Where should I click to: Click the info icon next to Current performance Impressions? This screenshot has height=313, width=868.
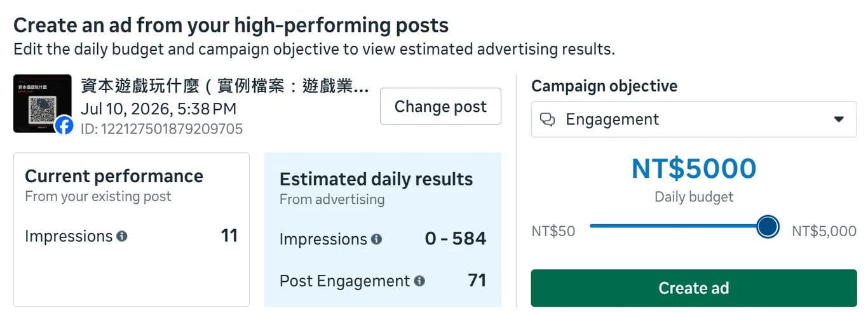click(x=122, y=236)
